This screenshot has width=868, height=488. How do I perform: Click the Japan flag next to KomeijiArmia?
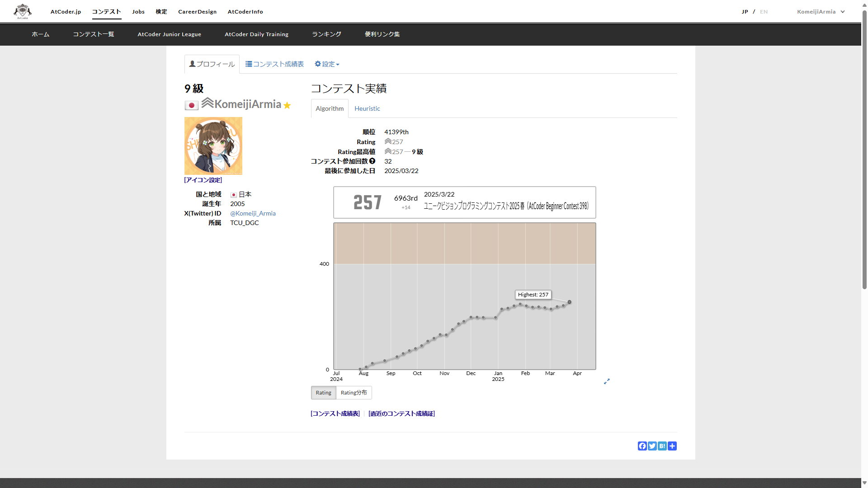(191, 105)
